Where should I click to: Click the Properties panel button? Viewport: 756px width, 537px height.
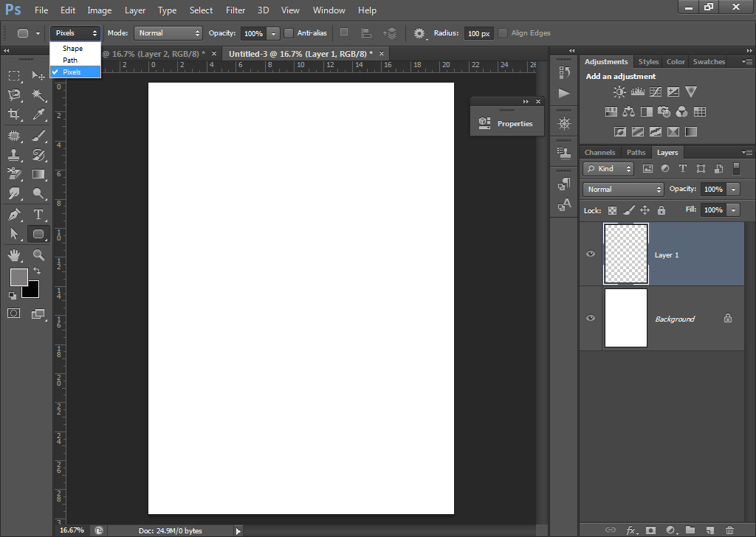(506, 121)
